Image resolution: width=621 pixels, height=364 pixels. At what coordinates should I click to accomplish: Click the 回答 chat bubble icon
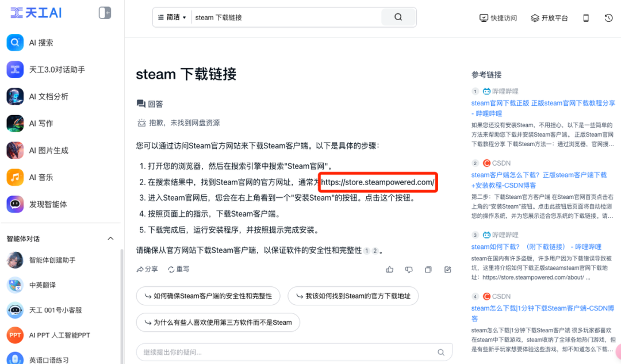(141, 104)
